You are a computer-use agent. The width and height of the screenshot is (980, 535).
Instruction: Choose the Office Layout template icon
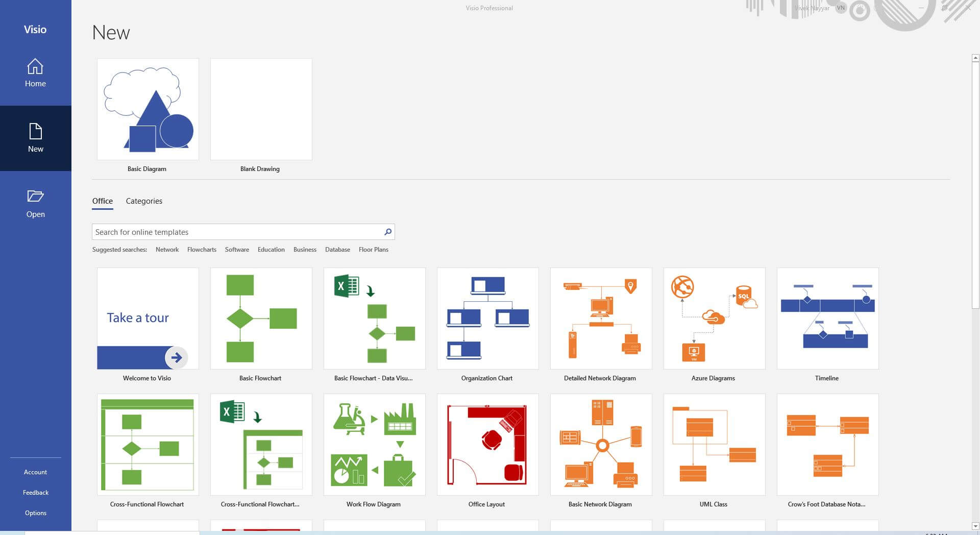pyautogui.click(x=488, y=445)
